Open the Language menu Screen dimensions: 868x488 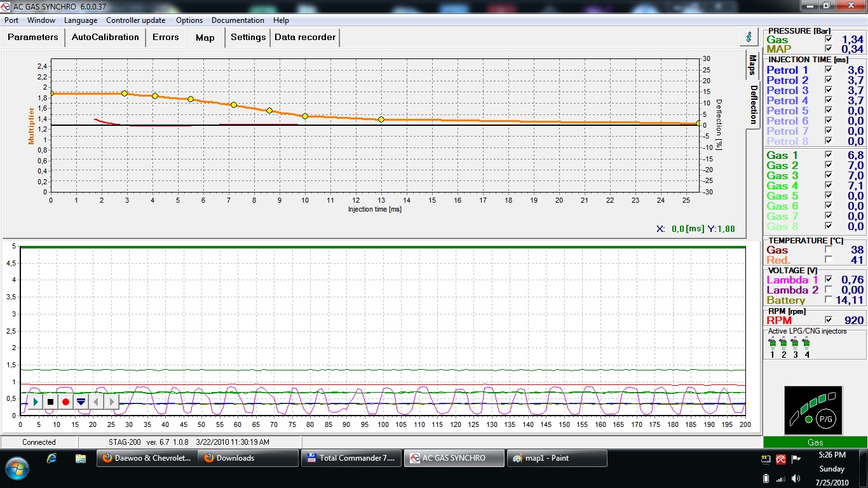pos(81,20)
